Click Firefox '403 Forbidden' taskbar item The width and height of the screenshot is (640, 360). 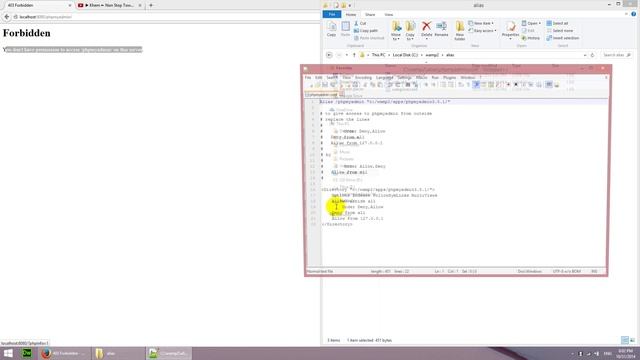point(65,353)
